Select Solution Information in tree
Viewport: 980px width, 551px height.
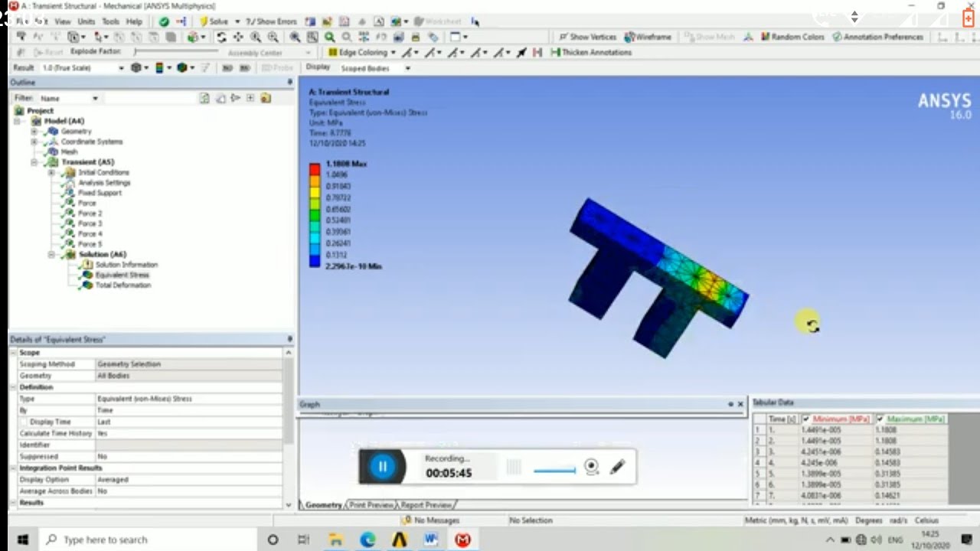point(126,265)
